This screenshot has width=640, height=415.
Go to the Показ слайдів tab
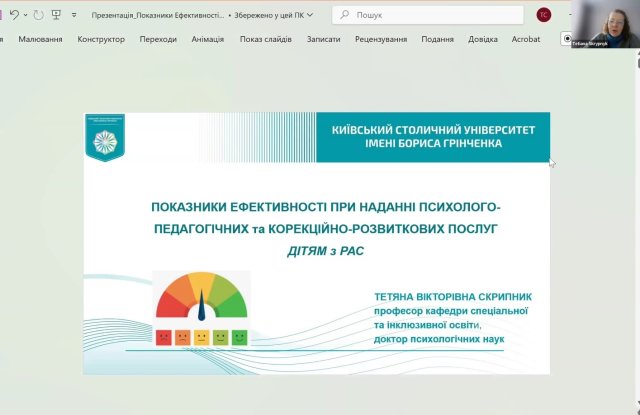tap(266, 39)
